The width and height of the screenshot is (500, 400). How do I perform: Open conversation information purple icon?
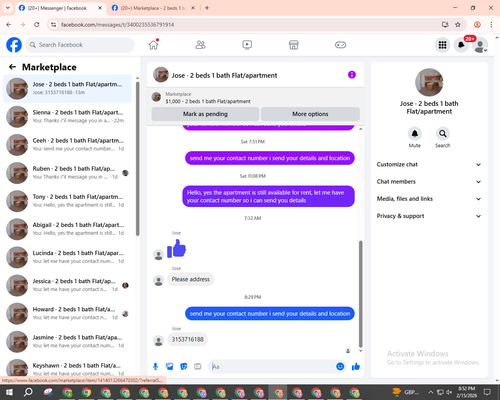pos(352,75)
